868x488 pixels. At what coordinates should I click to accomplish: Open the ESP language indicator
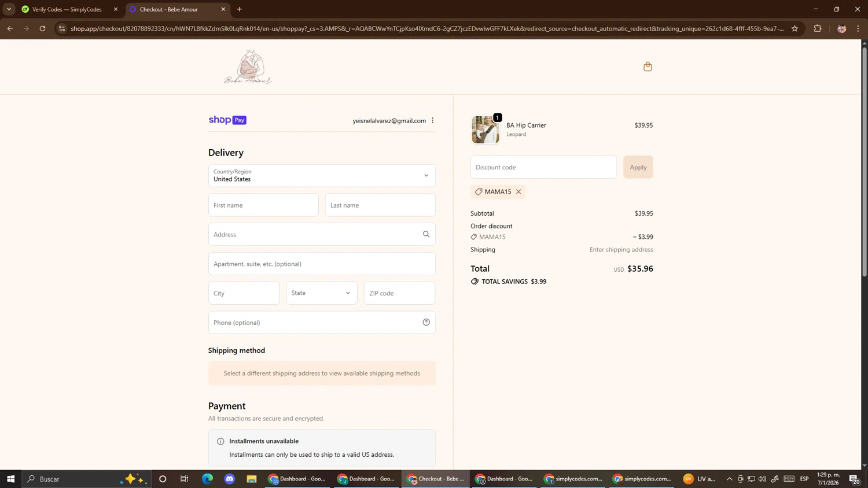pyautogui.click(x=804, y=479)
